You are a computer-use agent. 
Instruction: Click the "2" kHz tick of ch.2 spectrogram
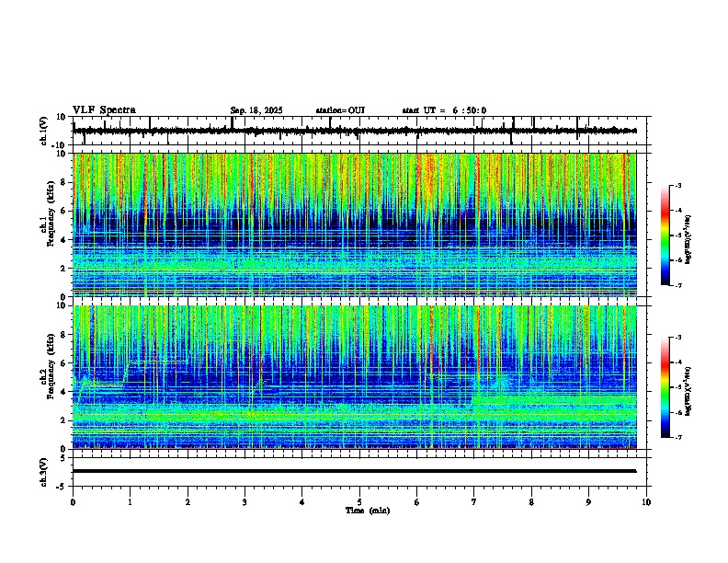[63, 420]
